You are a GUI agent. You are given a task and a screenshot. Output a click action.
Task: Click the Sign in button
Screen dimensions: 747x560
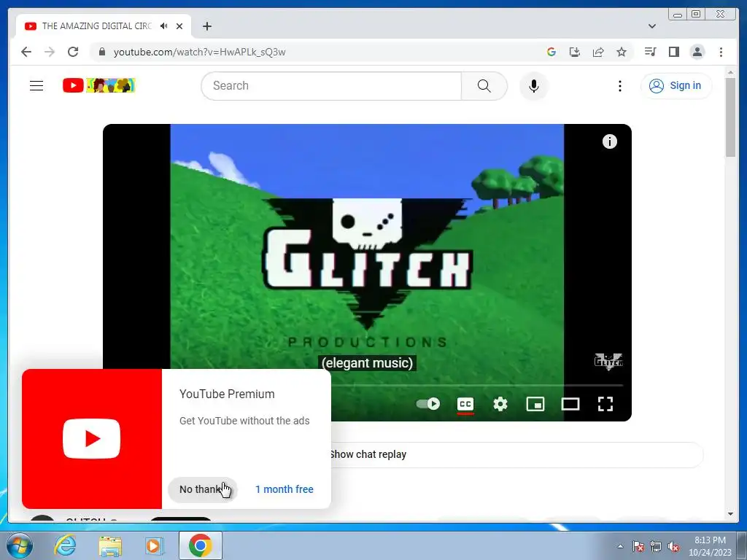click(676, 86)
